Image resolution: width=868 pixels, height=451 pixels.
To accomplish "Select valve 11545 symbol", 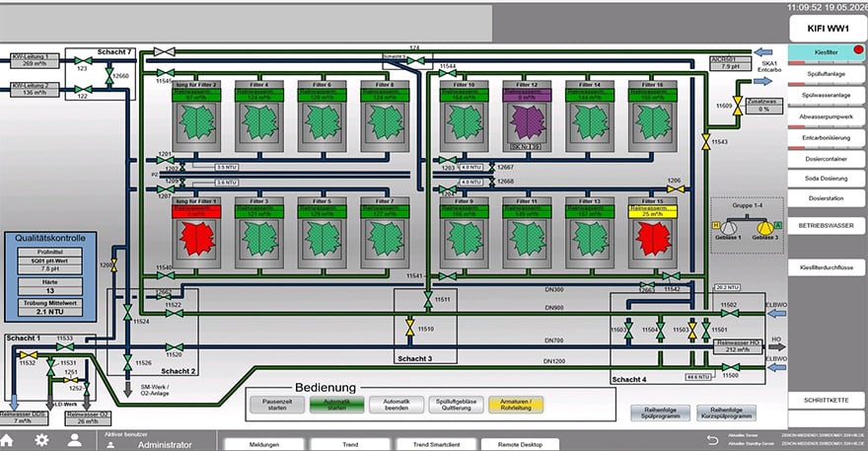I will coord(165,73).
